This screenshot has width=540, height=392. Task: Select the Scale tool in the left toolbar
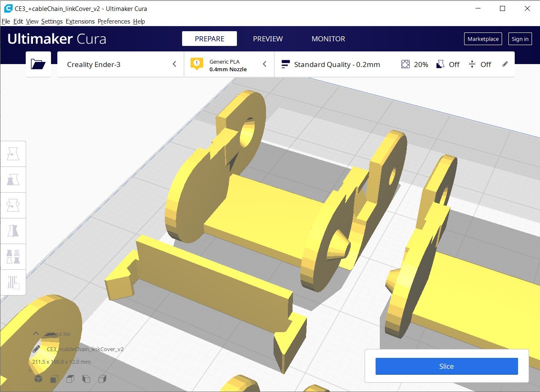(13, 180)
